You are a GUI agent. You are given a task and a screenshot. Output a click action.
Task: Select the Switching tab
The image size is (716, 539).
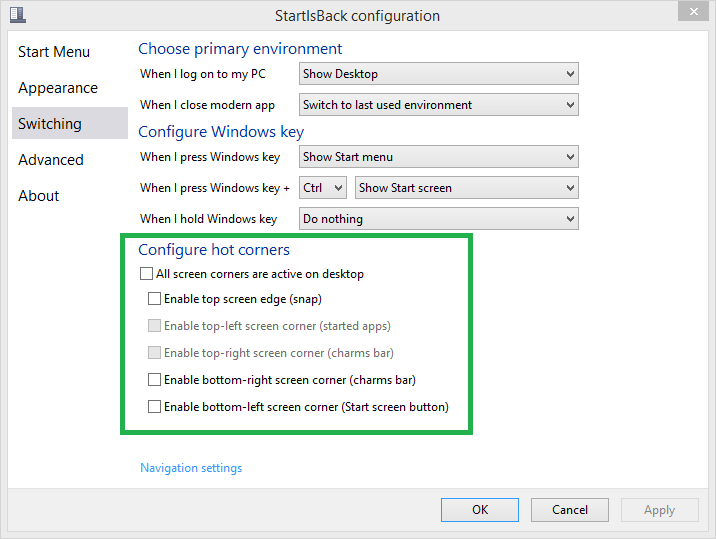coord(70,123)
